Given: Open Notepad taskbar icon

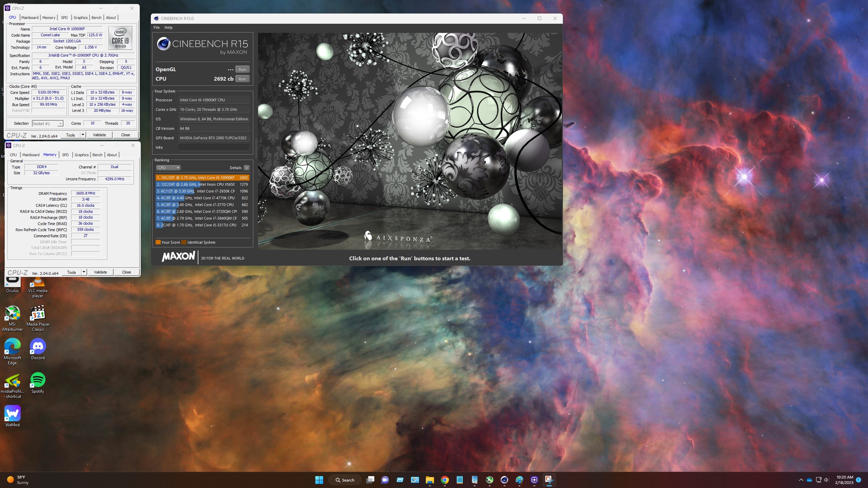Looking at the screenshot, I should pyautogui.click(x=460, y=480).
